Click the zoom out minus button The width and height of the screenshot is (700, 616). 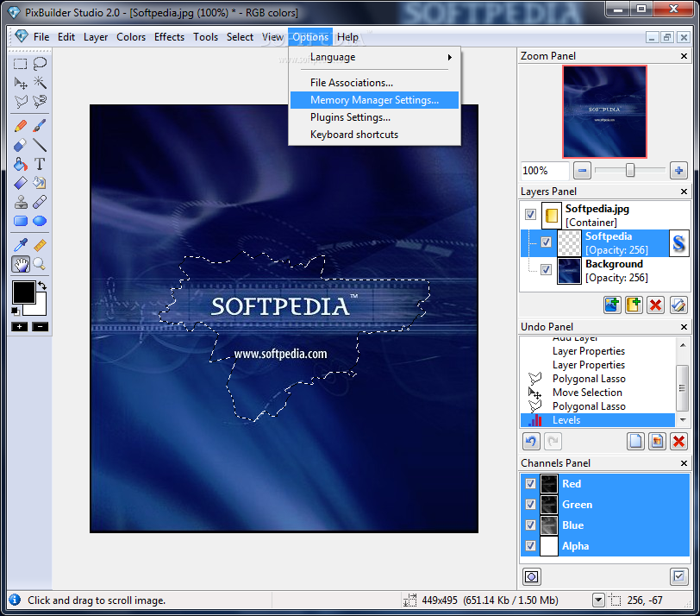tap(583, 171)
